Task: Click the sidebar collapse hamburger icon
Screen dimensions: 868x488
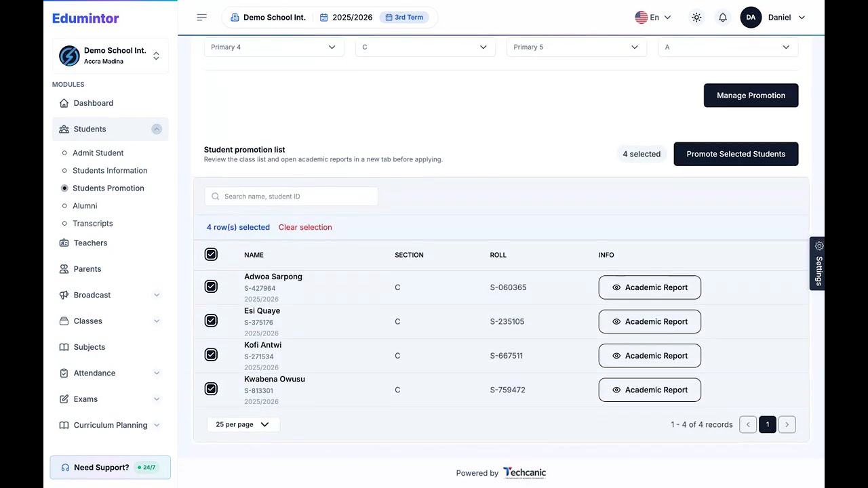Action: (x=201, y=17)
